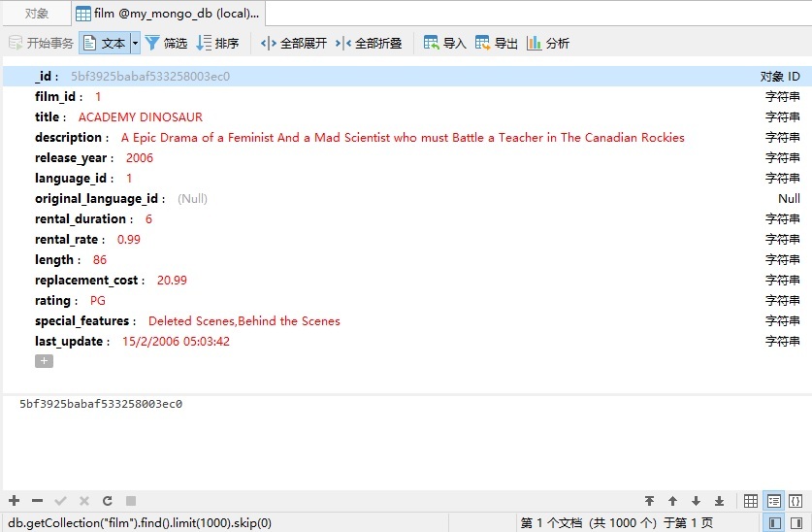
Task: Select the release_year value 2006
Action: tap(140, 158)
